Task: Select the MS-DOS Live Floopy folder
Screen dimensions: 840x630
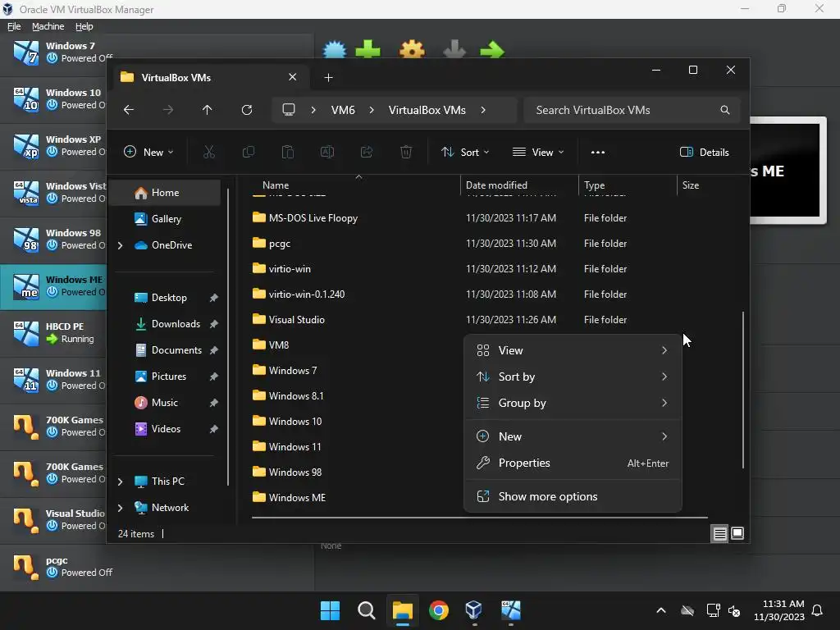Action: coord(313,218)
